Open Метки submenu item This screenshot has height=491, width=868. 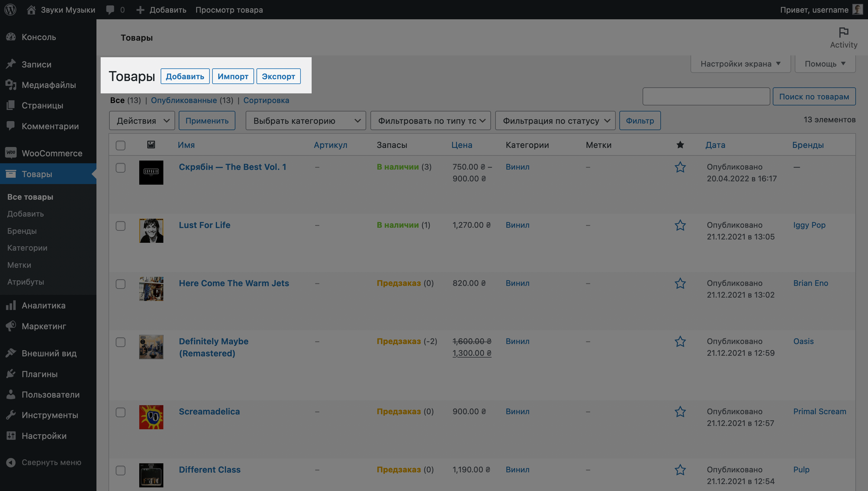(x=19, y=265)
